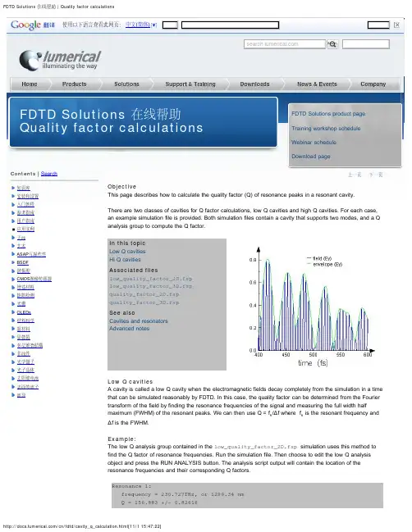Image resolution: width=412 pixels, height=532 pixels.
Task: Switch to the Search tab in sidebar
Action: [49, 174]
